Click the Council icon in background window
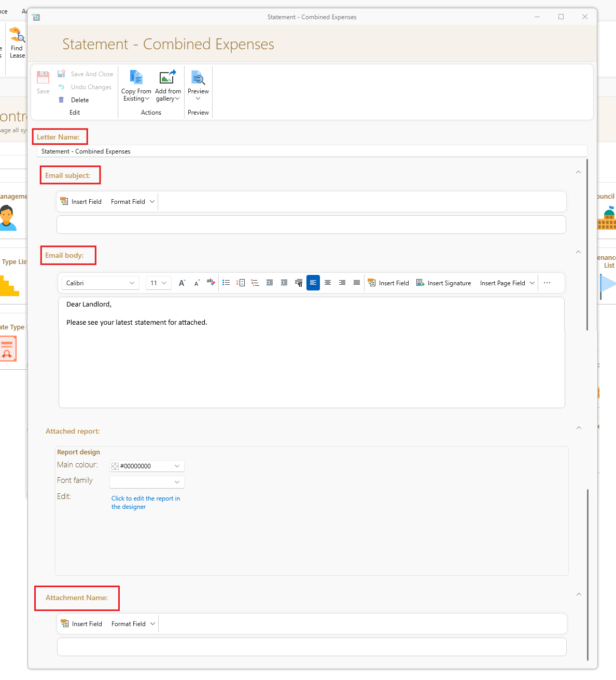Image resolution: width=616 pixels, height=680 pixels. (x=608, y=218)
